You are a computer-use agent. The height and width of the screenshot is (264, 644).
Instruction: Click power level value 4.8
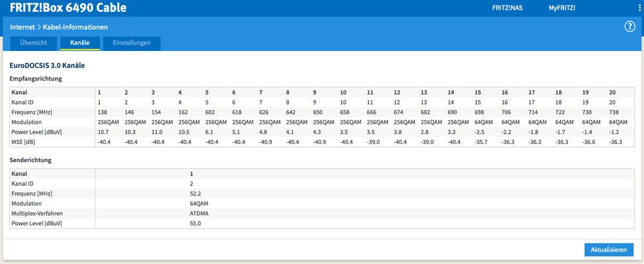[x=263, y=132]
